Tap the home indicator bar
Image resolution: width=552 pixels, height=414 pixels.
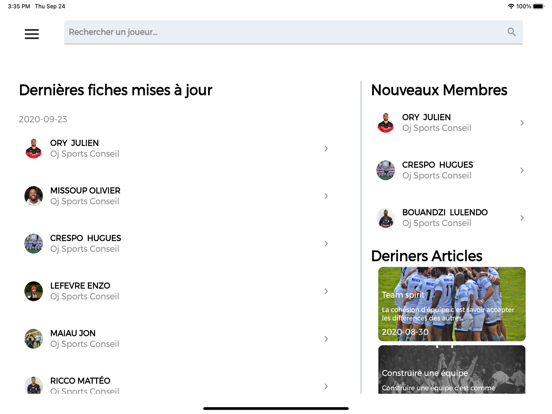[276, 408]
